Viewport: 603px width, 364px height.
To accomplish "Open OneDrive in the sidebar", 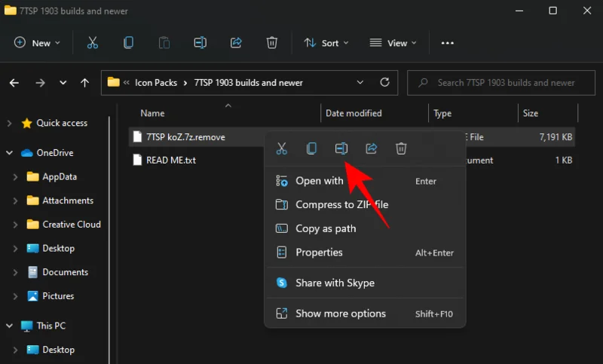I will pyautogui.click(x=54, y=152).
